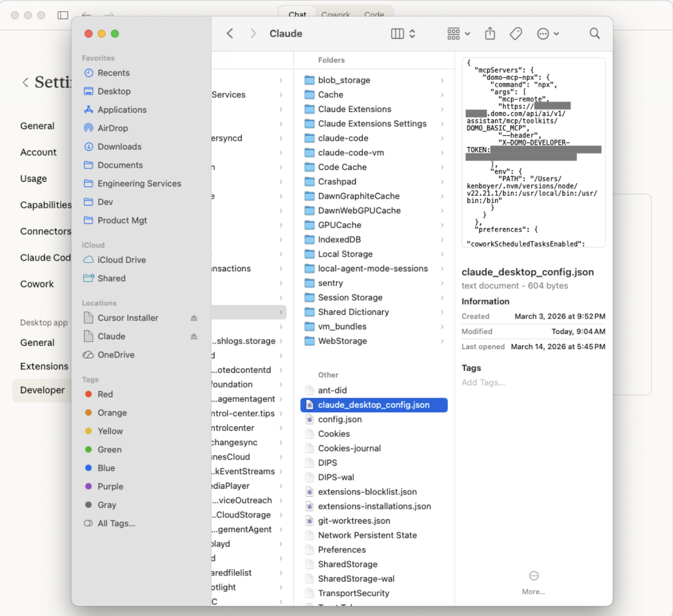The width and height of the screenshot is (673, 616).
Task: Toggle the Claude window sidebar icon
Action: pyautogui.click(x=62, y=15)
